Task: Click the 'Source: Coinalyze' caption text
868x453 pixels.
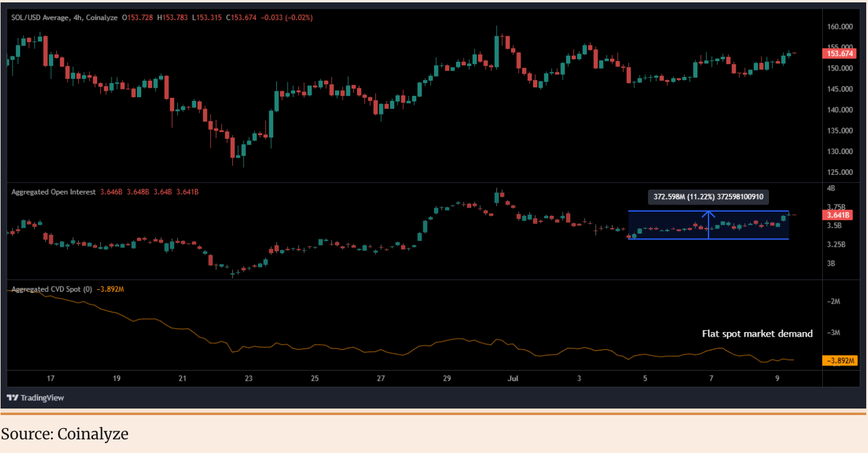Action: (65, 434)
